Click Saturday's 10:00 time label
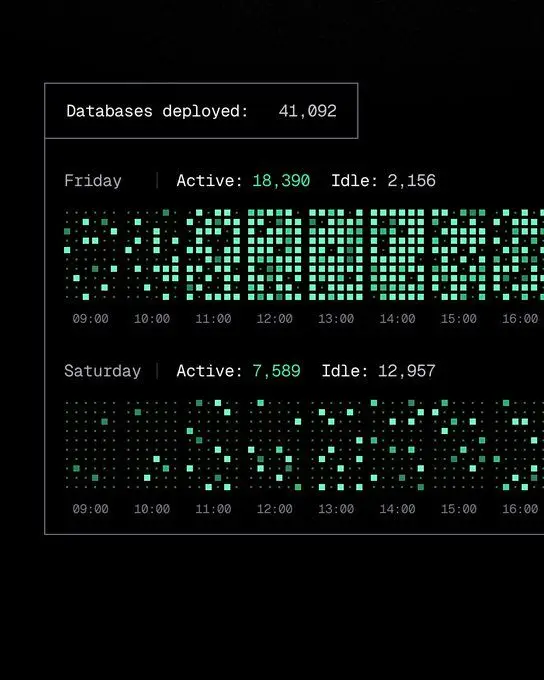Image resolution: width=544 pixels, height=680 pixels. [x=152, y=509]
